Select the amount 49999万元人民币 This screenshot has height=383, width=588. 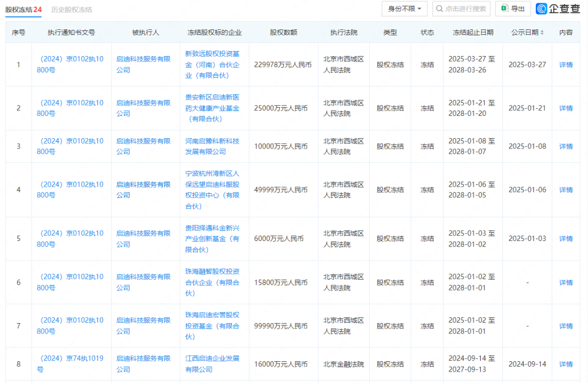pos(281,190)
